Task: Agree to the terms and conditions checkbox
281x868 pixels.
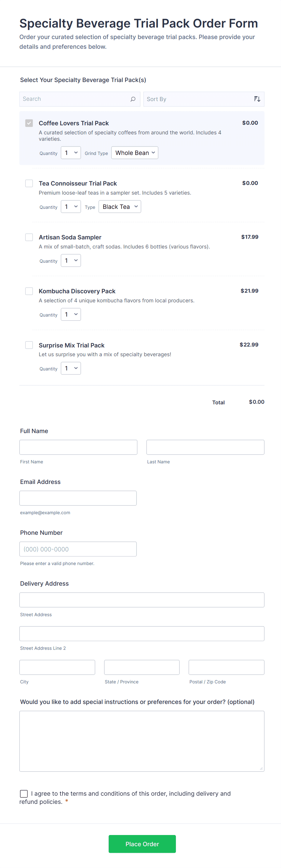Action: click(x=24, y=794)
